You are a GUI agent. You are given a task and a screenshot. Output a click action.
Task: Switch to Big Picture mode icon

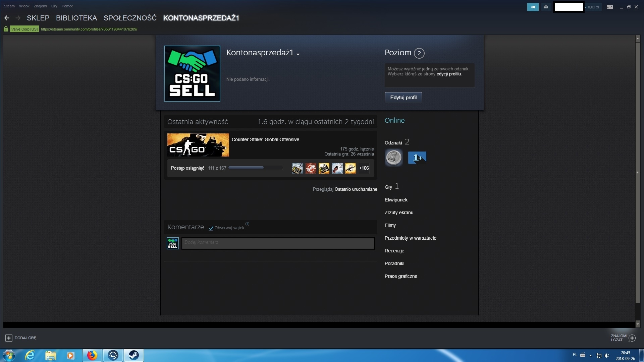pyautogui.click(x=610, y=7)
